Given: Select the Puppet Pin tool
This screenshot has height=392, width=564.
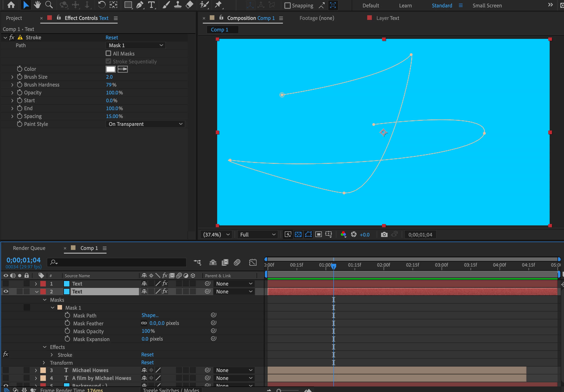Looking at the screenshot, I should [218, 5].
